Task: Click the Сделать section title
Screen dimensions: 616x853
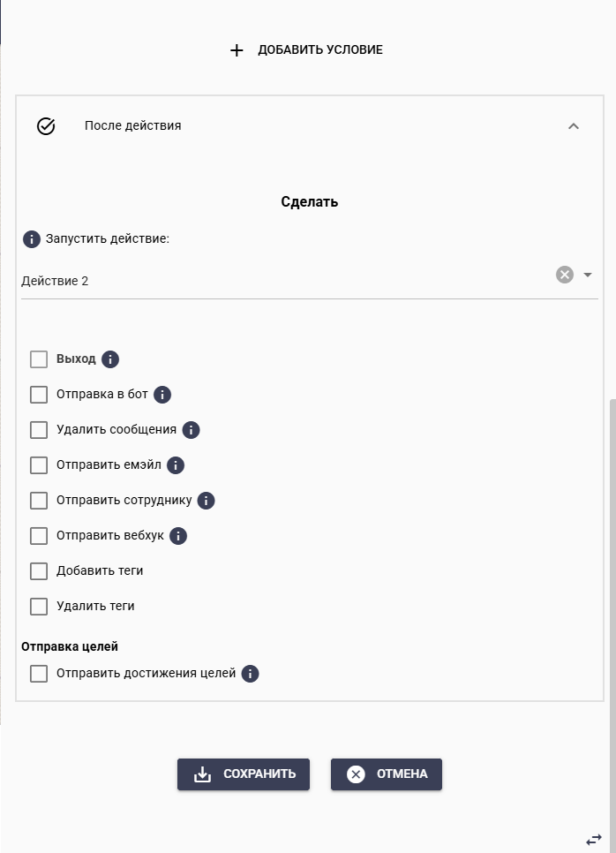Action: coord(308,201)
